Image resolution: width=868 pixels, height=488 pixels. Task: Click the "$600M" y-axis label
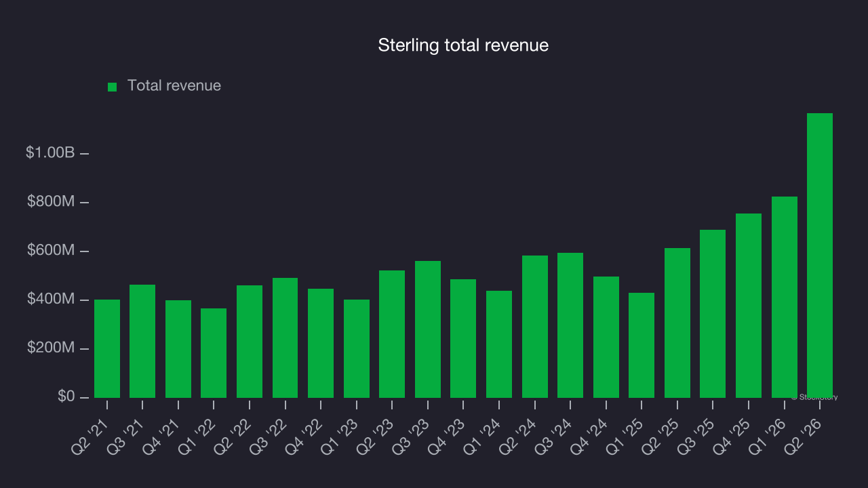click(x=52, y=251)
